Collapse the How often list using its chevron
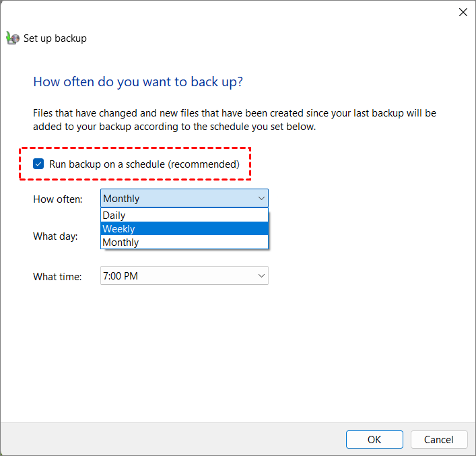476x456 pixels. (261, 199)
